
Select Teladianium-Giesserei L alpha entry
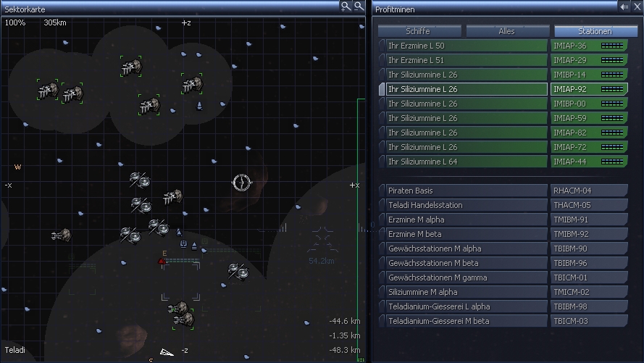click(x=465, y=306)
